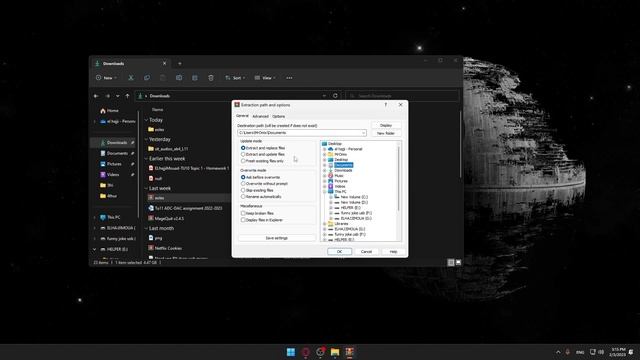Show hidden system tray icons
This screenshot has width=640, height=360.
click(x=558, y=352)
